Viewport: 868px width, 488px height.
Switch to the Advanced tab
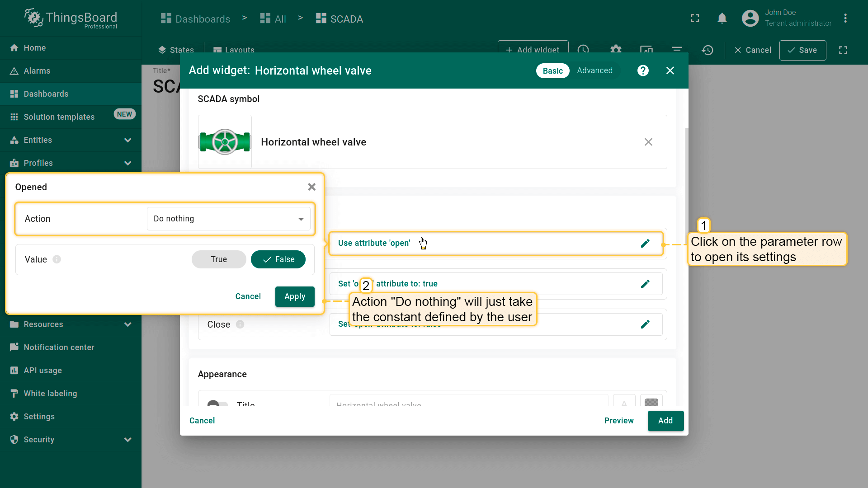[x=594, y=70]
